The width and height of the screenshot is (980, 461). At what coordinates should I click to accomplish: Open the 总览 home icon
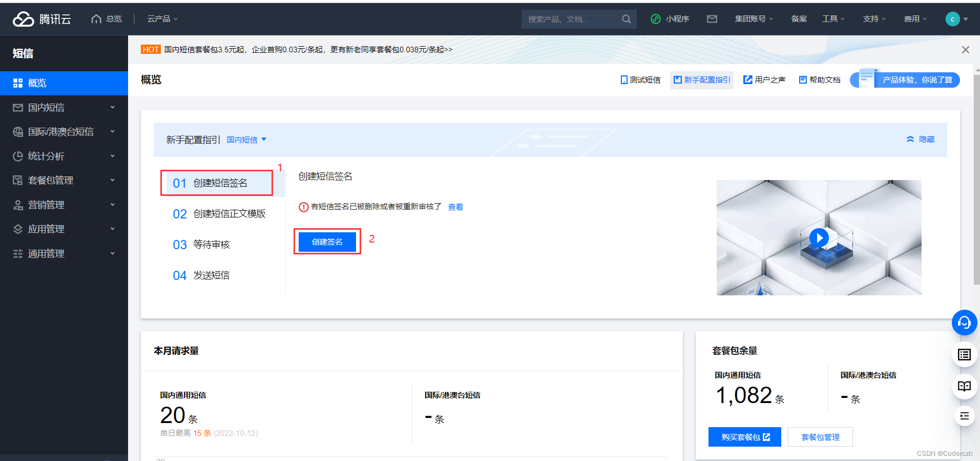96,19
